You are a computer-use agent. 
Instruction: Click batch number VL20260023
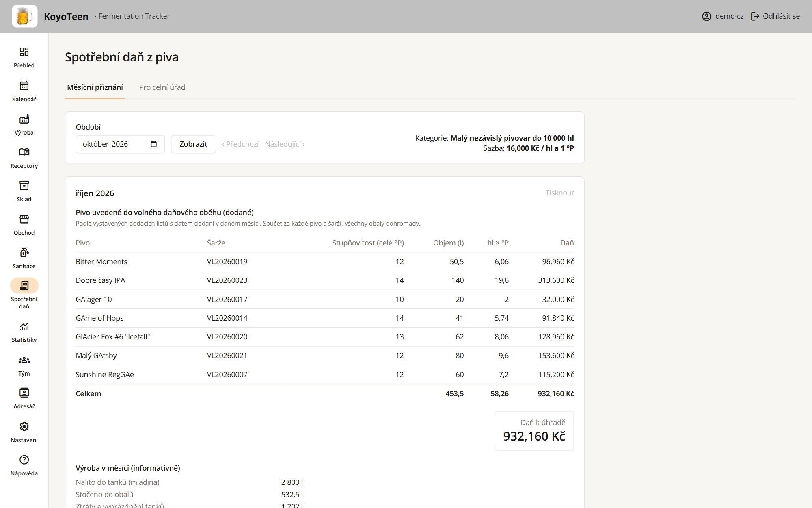(x=227, y=280)
